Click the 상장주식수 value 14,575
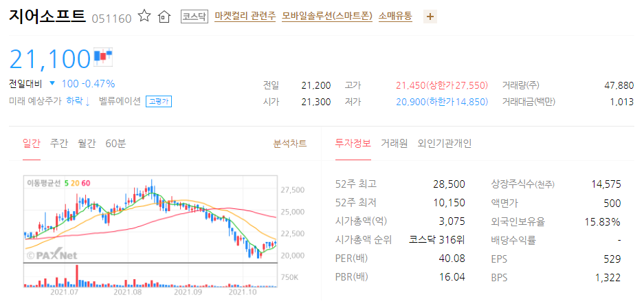This screenshot has width=644, height=306. [606, 184]
